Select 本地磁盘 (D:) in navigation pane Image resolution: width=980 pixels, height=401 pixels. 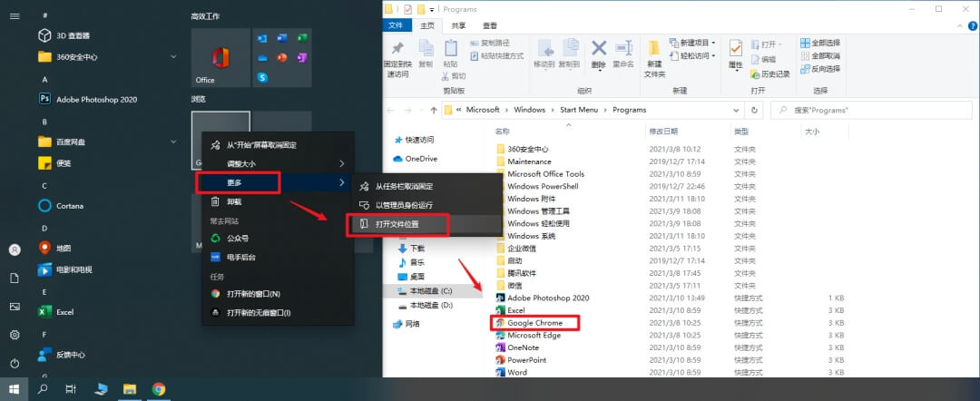[x=425, y=306]
